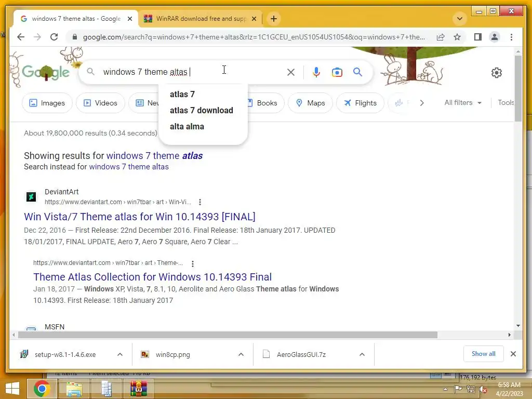The height and width of the screenshot is (399, 532).
Task: Show more filter chips with right arrow
Action: [x=422, y=103]
